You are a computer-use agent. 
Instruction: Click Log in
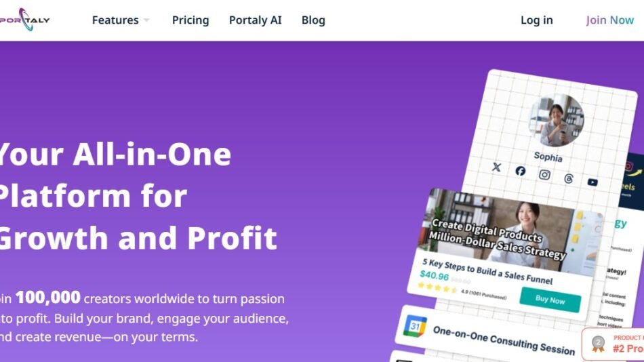(x=536, y=20)
